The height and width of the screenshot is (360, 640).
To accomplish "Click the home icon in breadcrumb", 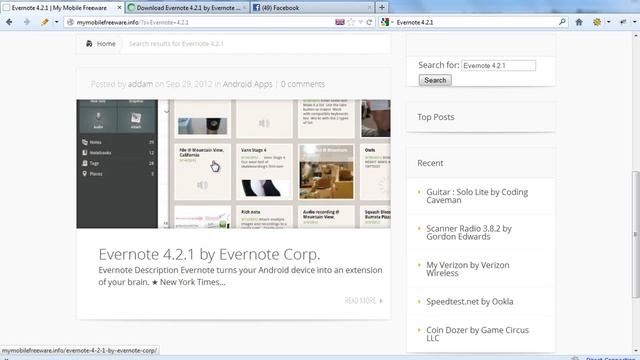I will coord(89,43).
